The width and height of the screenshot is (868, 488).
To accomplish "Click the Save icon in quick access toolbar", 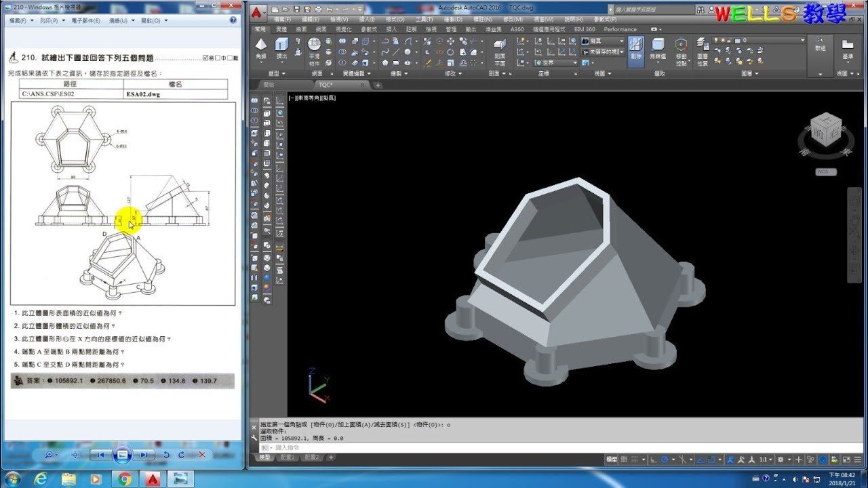I will point(296,9).
